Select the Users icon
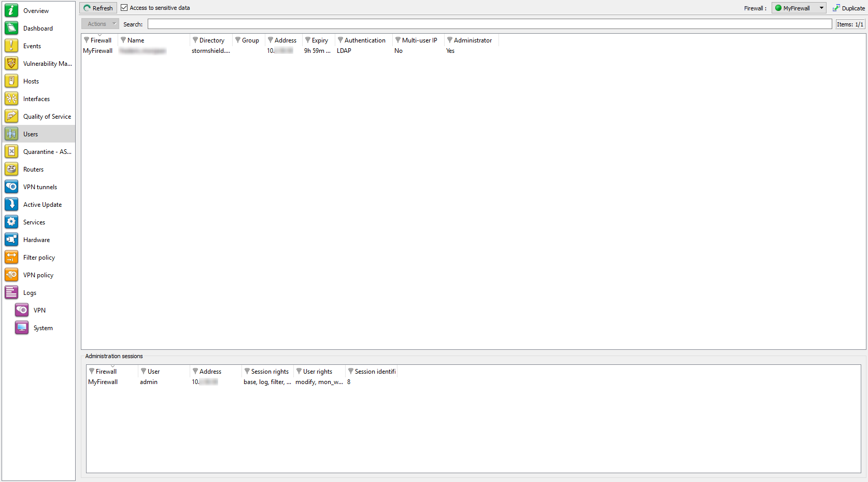Image resolution: width=868 pixels, height=482 pixels. pyautogui.click(x=11, y=134)
